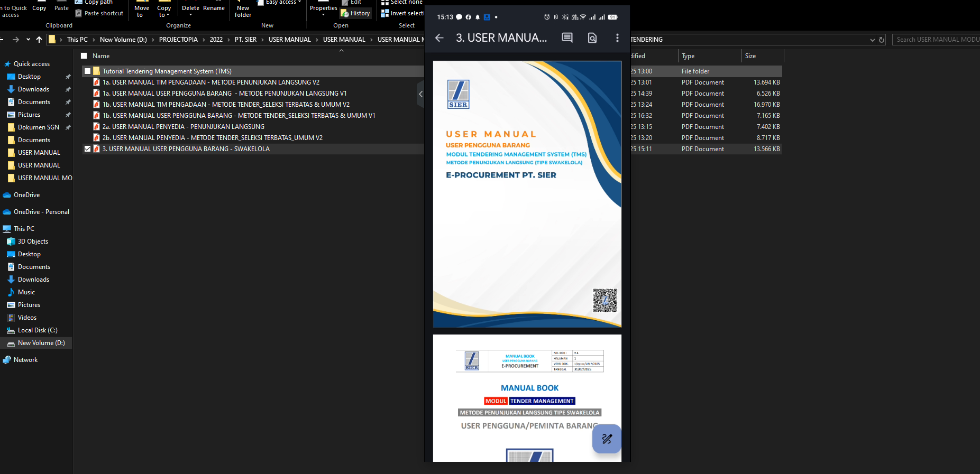Click the Rename button in the ribbon
Screen dimensions: 980x474
(x=214, y=8)
